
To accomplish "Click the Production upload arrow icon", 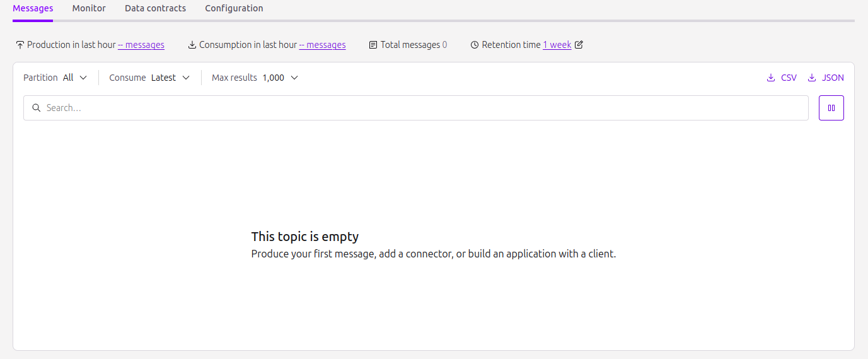I will 20,45.
